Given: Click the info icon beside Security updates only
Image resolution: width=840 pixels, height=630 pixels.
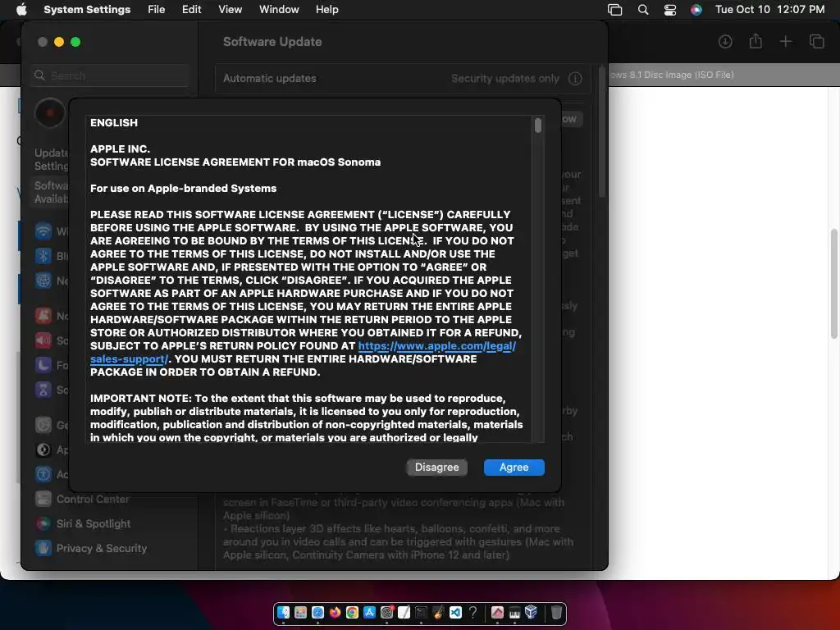Looking at the screenshot, I should [x=575, y=78].
